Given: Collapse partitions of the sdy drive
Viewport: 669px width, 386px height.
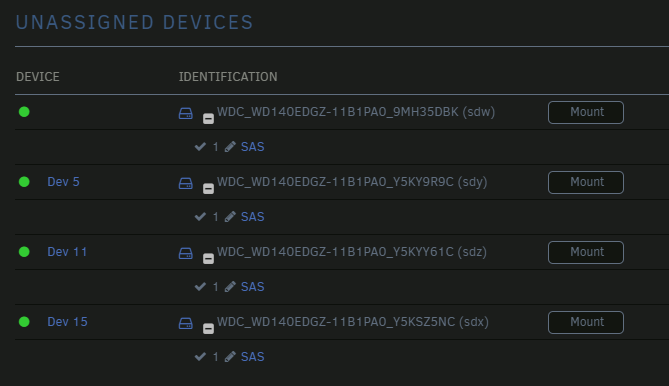Looking at the screenshot, I should pos(208,188).
